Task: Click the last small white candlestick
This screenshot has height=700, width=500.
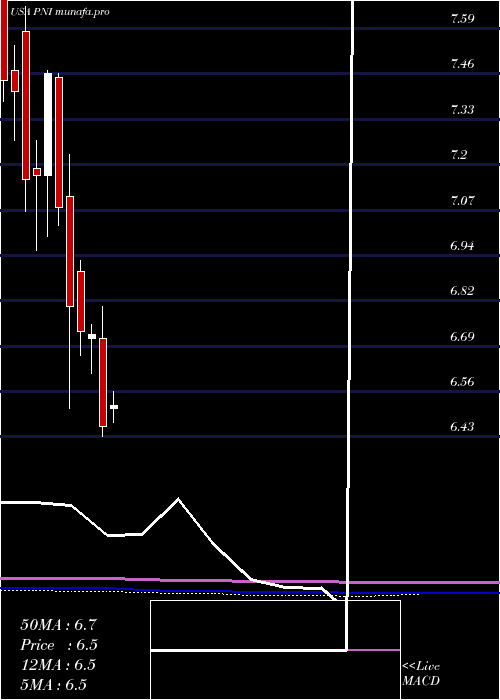Action: 114,407
